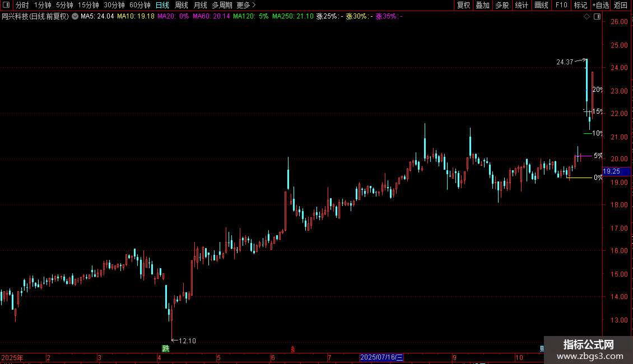Click the MA10: 19.18 indicator label
Screen dimensions: 633x364
coord(136,17)
